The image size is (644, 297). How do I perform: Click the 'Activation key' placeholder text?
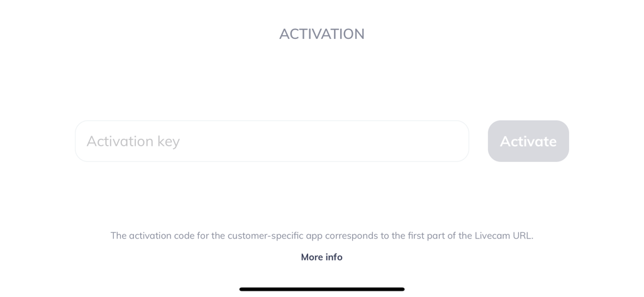click(x=133, y=141)
